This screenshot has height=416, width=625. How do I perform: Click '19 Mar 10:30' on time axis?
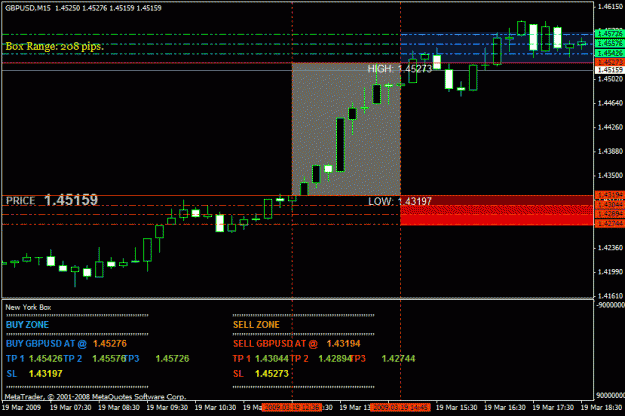[215, 408]
